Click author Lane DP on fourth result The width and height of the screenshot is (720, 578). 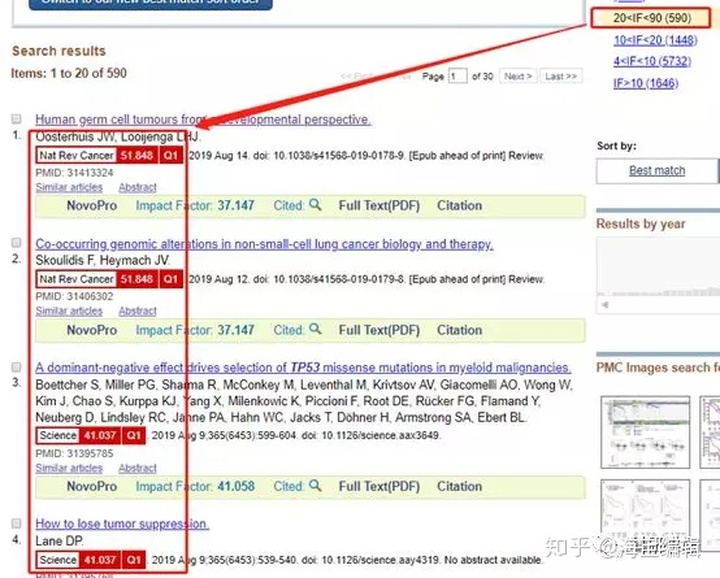(59, 541)
